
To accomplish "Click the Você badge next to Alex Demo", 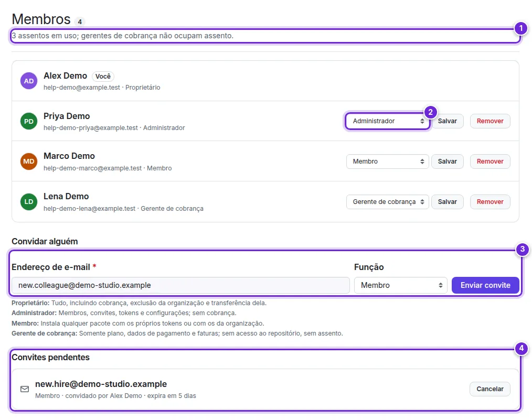I will point(103,76).
